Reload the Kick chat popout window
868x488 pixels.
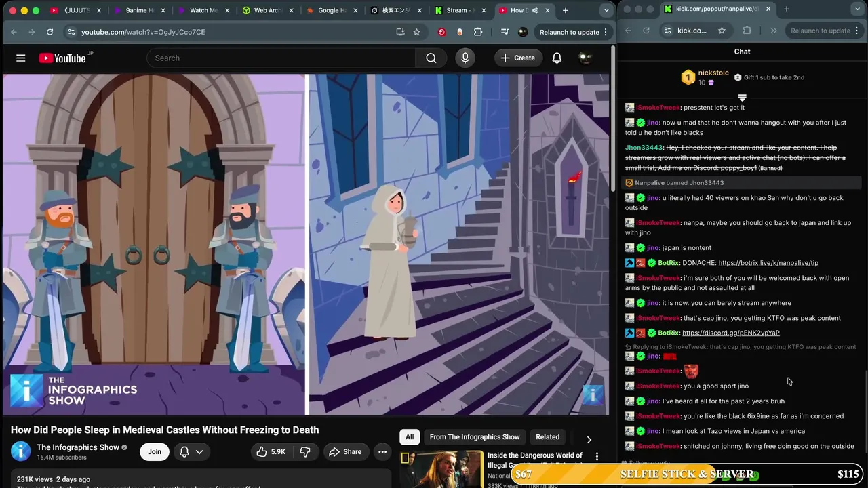pyautogui.click(x=646, y=30)
